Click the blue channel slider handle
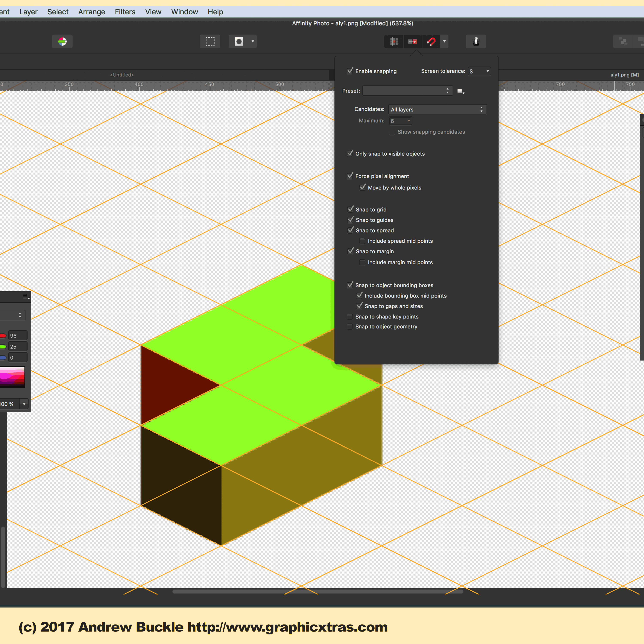The height and width of the screenshot is (644, 644). click(x=3, y=358)
